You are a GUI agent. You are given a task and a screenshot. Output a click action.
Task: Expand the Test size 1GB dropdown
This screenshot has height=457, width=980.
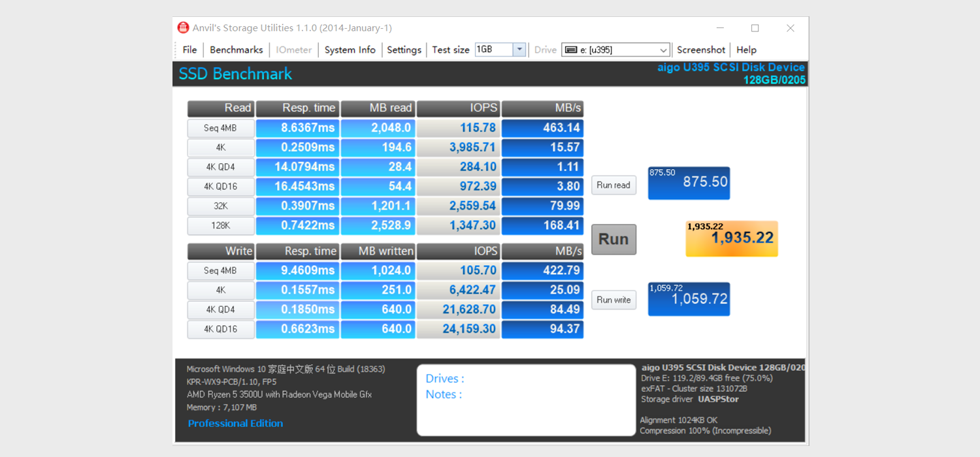(x=519, y=50)
